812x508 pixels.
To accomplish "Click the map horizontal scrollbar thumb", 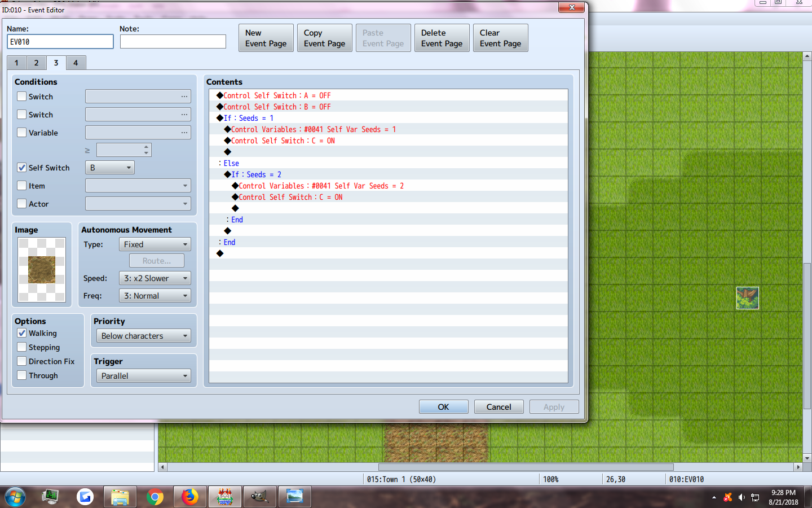I will 526,467.
